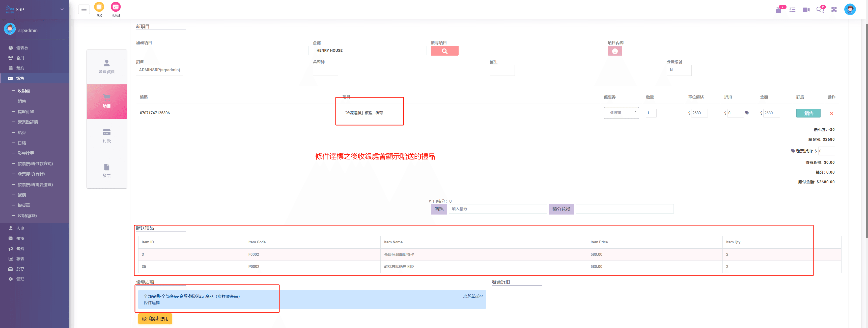Image resolution: width=868 pixels, height=328 pixels.
Task: Click the task checklist icon
Action: (x=793, y=10)
